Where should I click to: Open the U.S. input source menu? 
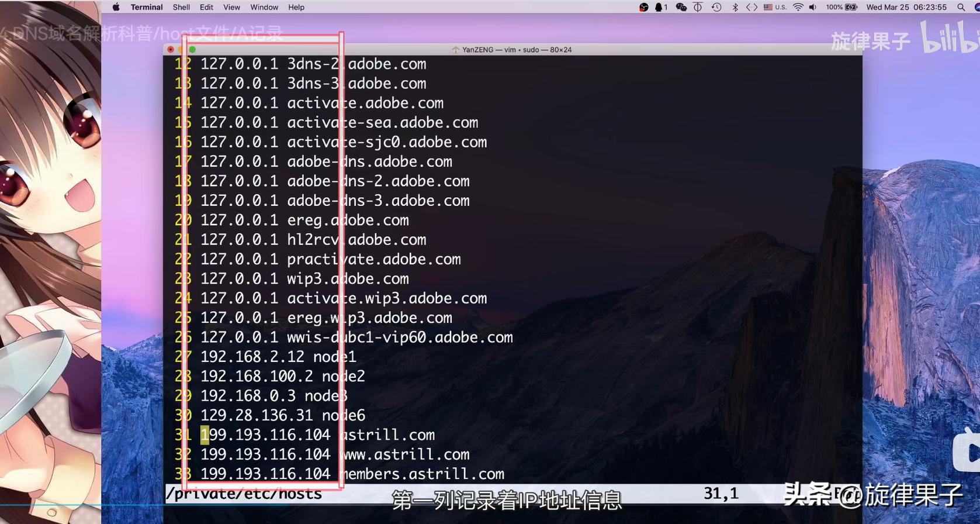tap(775, 7)
